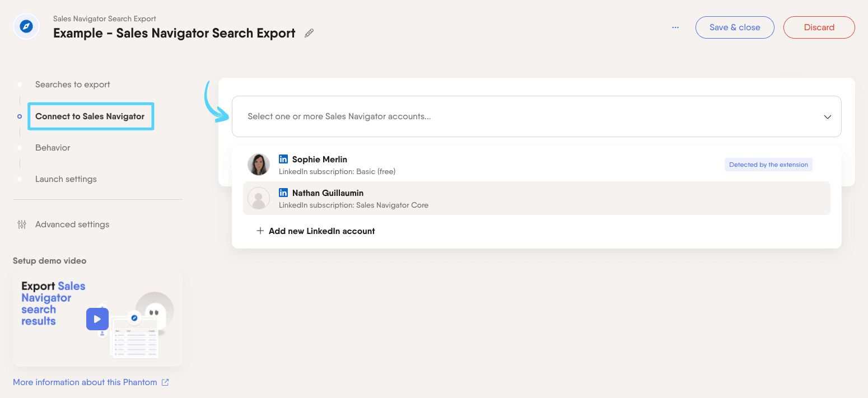
Task: Open the Behavior step
Action: 53,148
